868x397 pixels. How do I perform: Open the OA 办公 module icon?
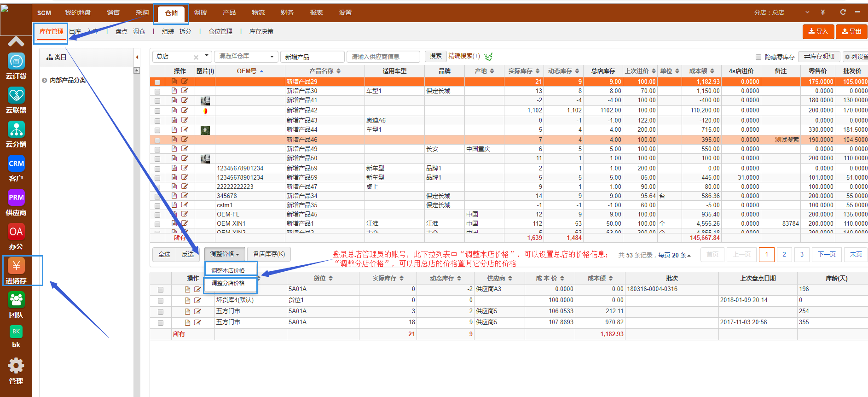[x=16, y=232]
